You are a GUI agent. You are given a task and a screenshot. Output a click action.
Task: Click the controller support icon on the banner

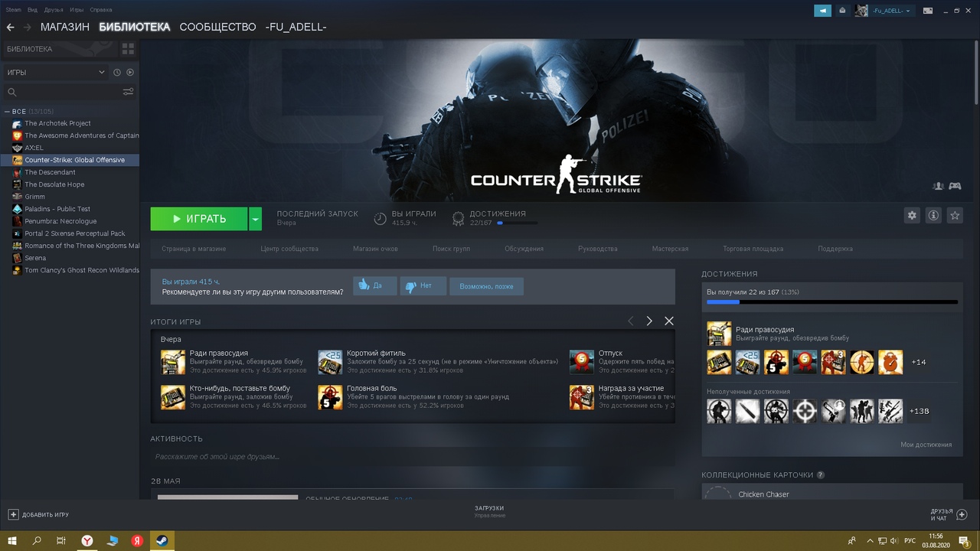coord(955,186)
